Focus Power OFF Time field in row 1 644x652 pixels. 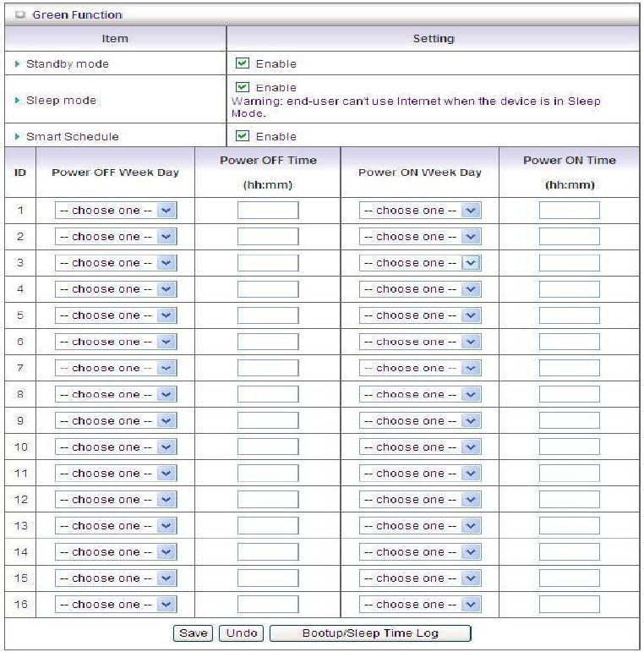[268, 211]
